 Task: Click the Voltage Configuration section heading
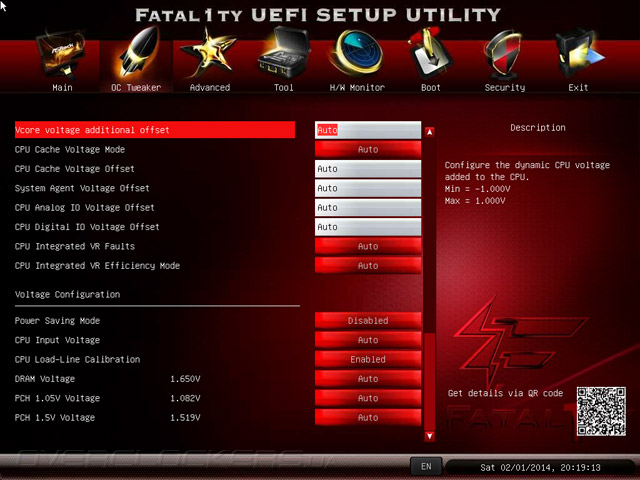pyautogui.click(x=67, y=294)
